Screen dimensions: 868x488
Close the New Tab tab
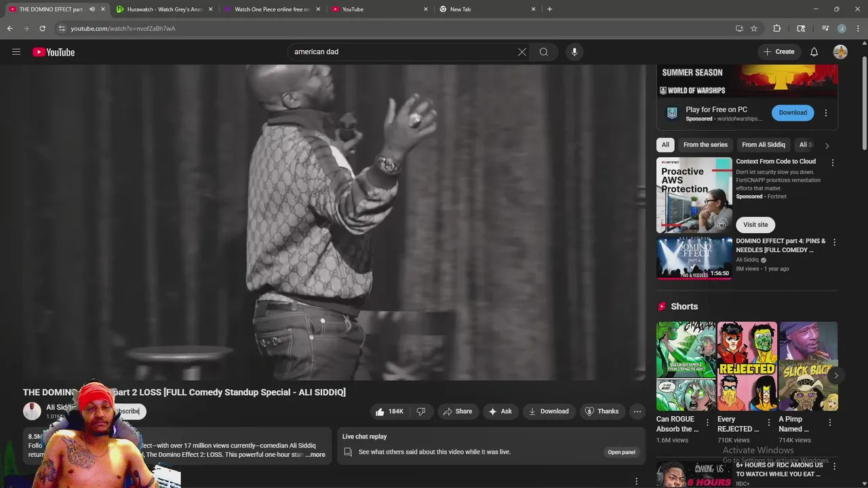[x=534, y=9]
